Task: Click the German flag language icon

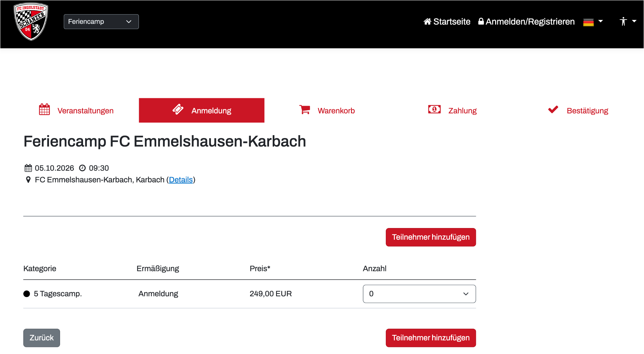Action: coord(588,22)
